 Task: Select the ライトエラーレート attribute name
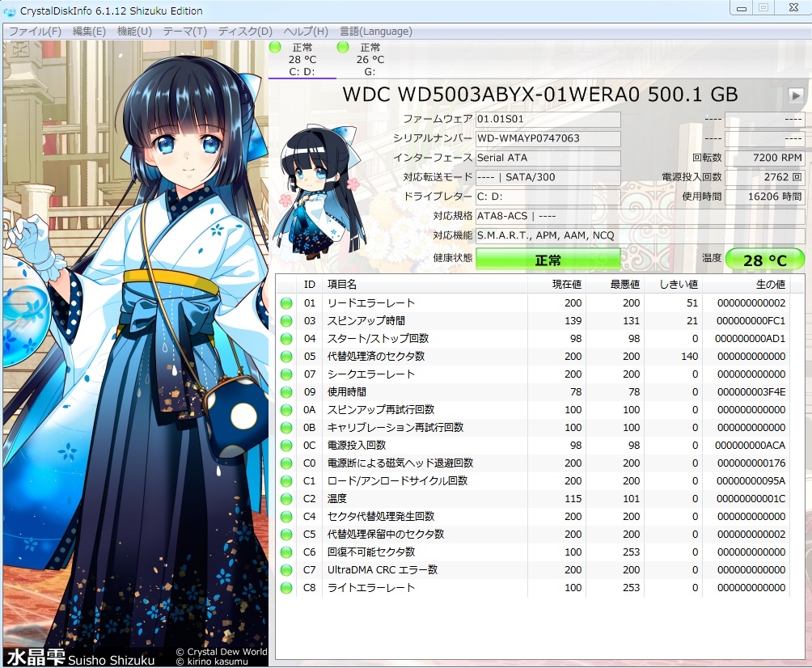tap(370, 587)
